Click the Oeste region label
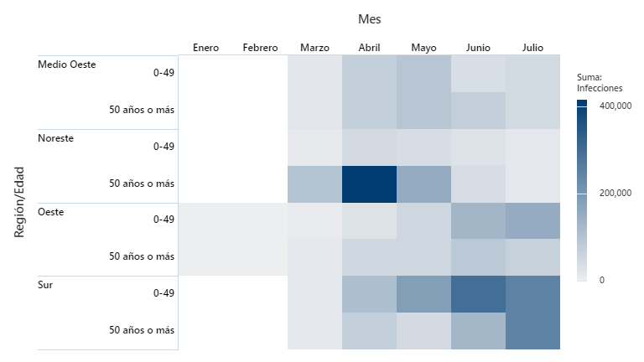This screenshot has width=644, height=362. click(x=51, y=211)
